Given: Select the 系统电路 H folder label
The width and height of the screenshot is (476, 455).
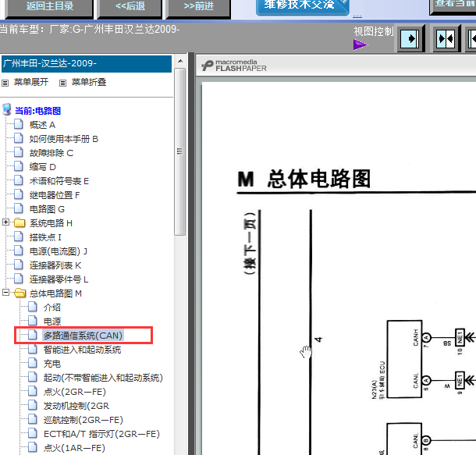Looking at the screenshot, I should pyautogui.click(x=51, y=223).
